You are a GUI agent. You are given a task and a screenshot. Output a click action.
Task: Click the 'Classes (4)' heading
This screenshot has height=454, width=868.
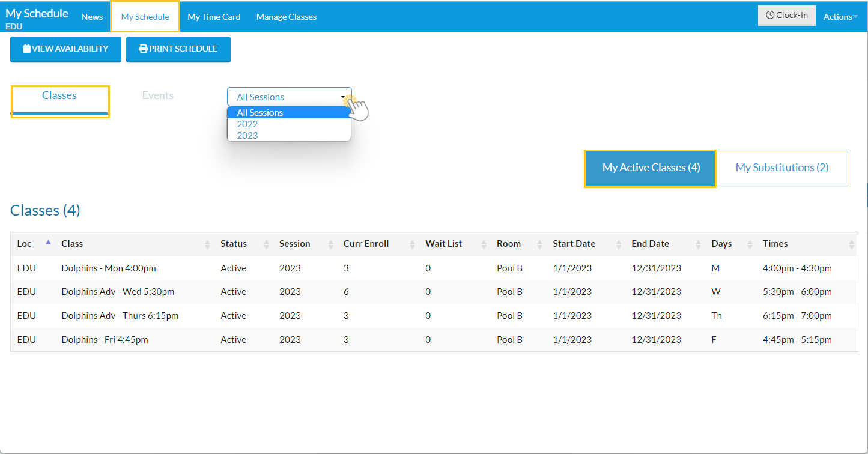(45, 210)
